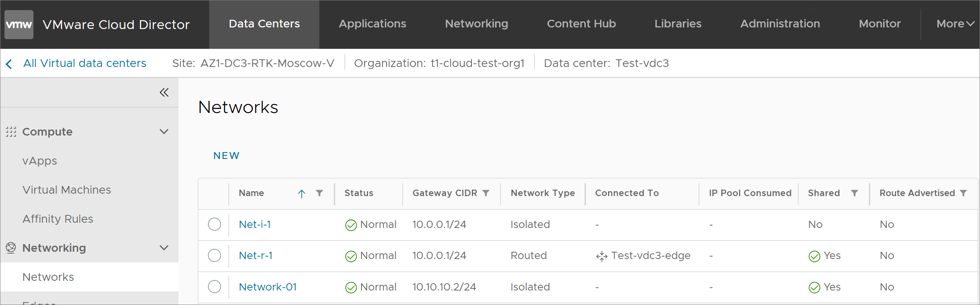This screenshot has width=980, height=305.
Task: Go to the Content Hub tab
Action: pos(581,24)
